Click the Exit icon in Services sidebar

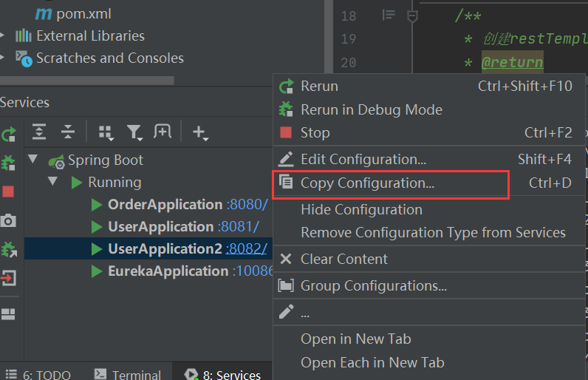coord(8,278)
